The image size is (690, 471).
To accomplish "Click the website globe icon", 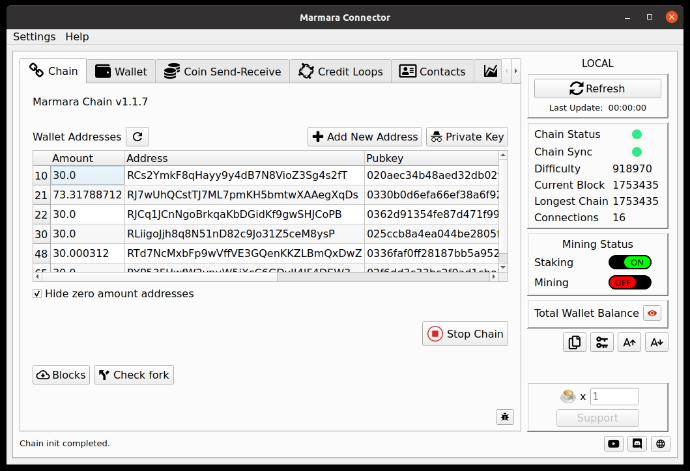I will 661,444.
